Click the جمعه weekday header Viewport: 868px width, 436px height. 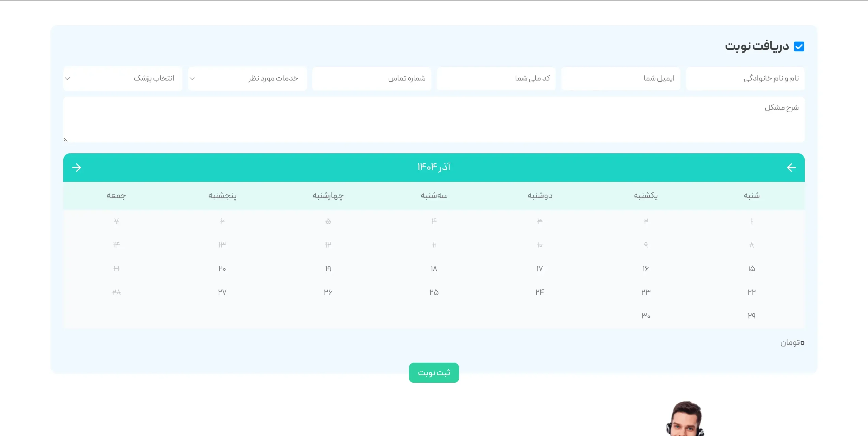tap(116, 195)
